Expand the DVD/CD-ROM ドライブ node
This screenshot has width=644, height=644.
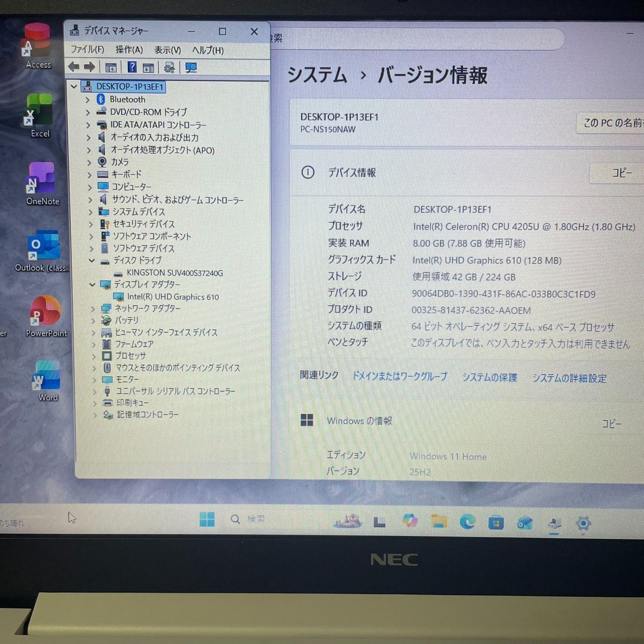click(88, 112)
